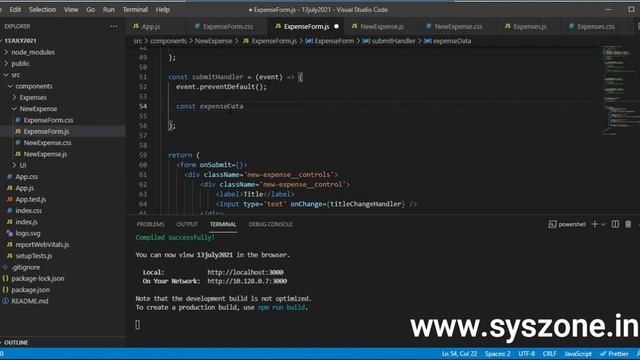Screen dimensions: 640x360
Task: Open the Selection menu
Action: click(42, 9)
